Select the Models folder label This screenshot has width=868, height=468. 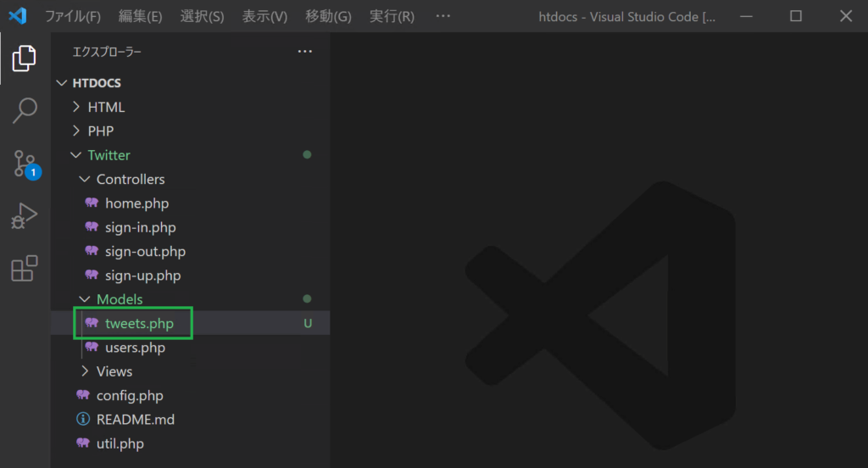pos(120,299)
